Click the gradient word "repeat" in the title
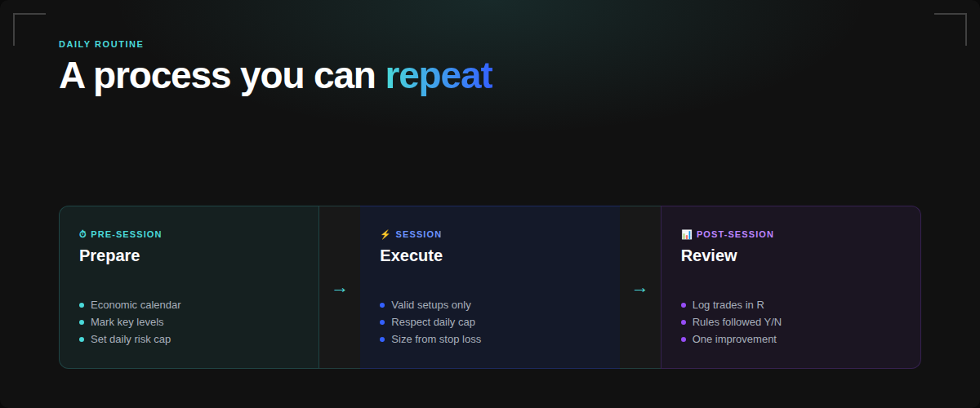The image size is (980, 408). 439,75
